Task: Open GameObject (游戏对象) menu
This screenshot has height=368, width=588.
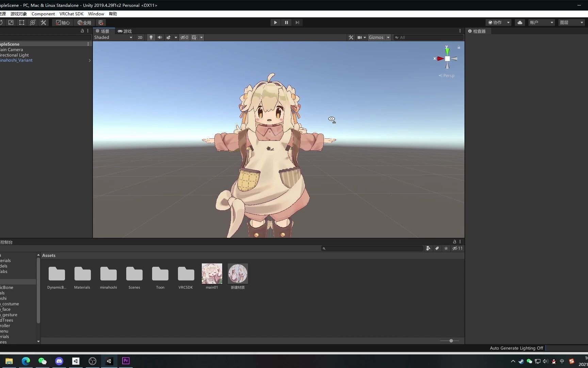Action: (18, 14)
